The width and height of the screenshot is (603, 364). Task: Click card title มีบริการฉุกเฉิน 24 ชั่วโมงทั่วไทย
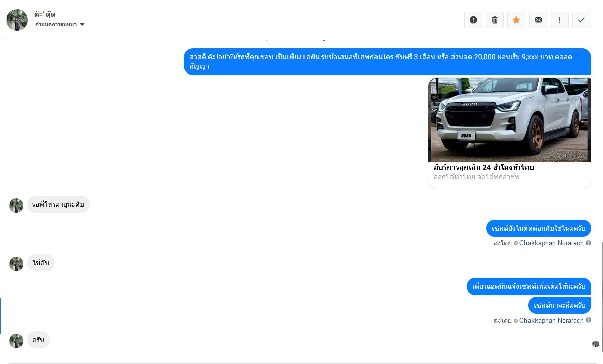click(484, 167)
